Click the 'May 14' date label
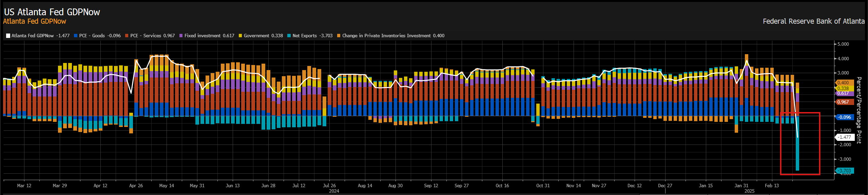868x195 pixels. (x=167, y=186)
